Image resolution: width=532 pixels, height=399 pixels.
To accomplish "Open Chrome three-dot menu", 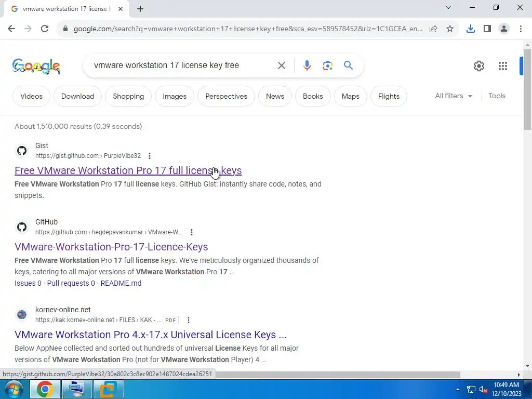I will (x=521, y=29).
